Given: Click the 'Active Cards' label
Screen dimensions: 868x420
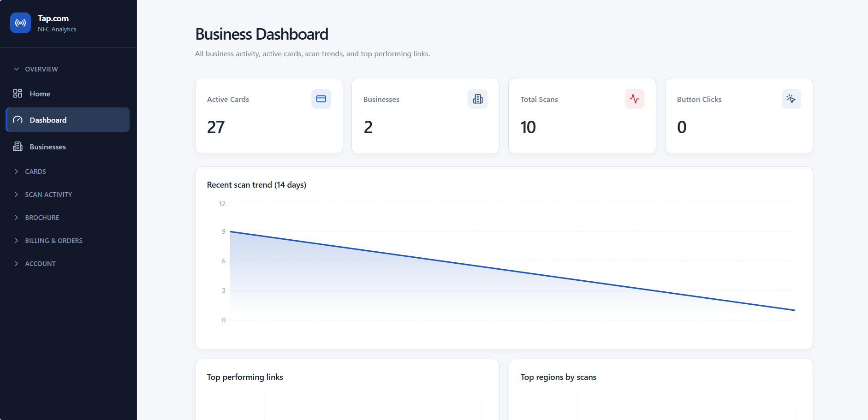Looking at the screenshot, I should [x=228, y=100].
